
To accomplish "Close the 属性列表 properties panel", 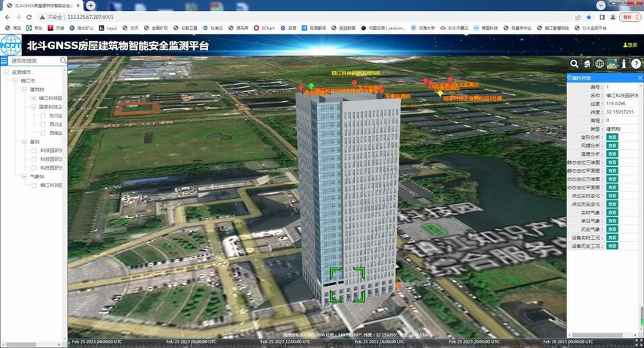I will [640, 78].
